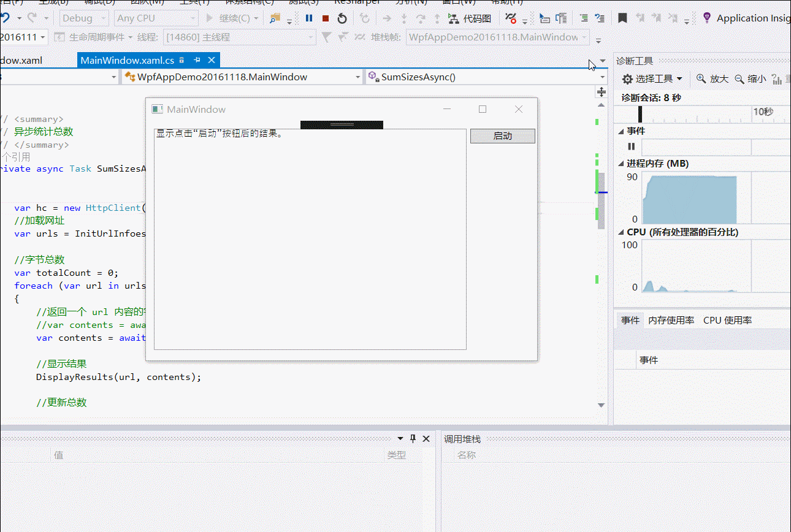This screenshot has width=791, height=532.
Task: Click the thread filter funnel icon
Action: (x=326, y=37)
